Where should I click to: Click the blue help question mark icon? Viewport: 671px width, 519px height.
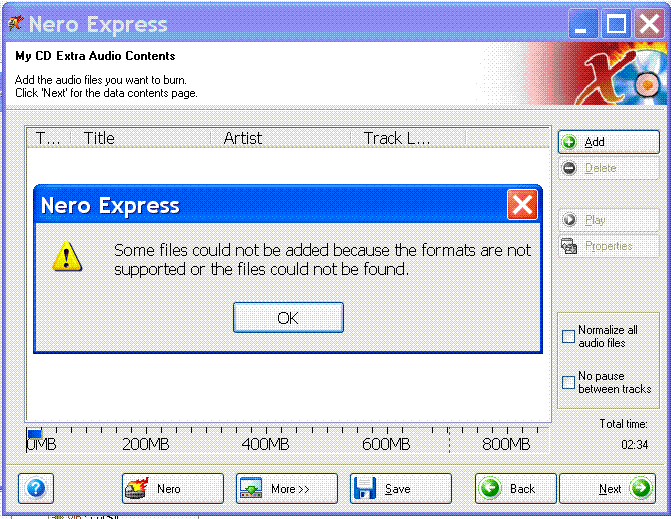point(36,488)
